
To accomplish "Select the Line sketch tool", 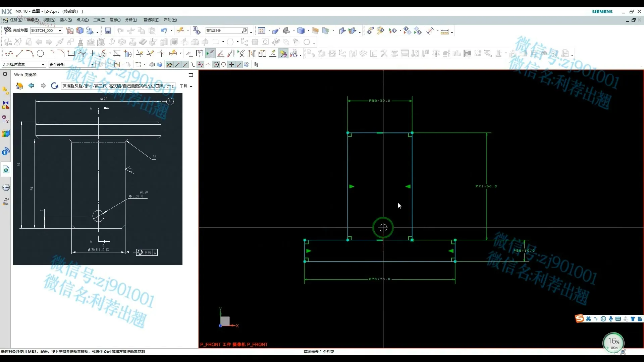I will pyautogui.click(x=19, y=53).
